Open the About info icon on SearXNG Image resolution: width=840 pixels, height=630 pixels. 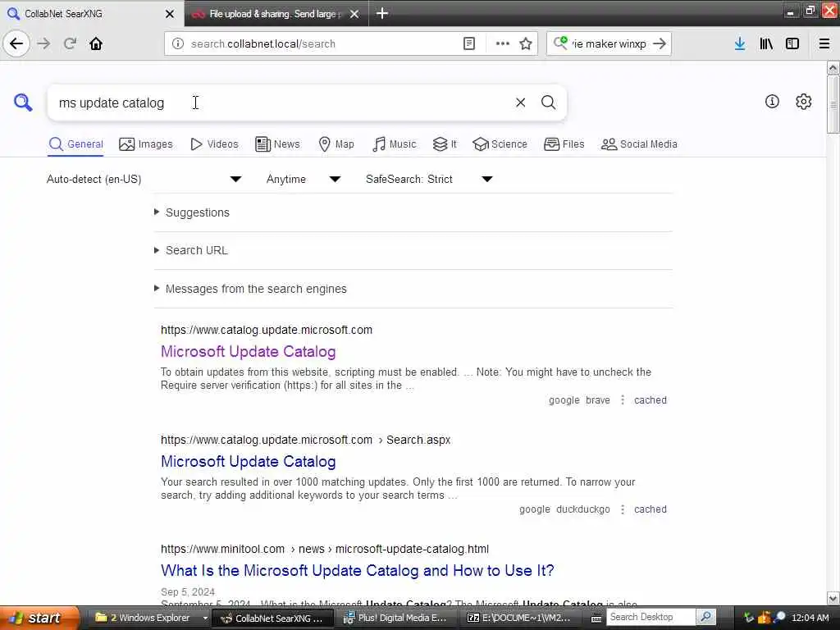tap(772, 101)
